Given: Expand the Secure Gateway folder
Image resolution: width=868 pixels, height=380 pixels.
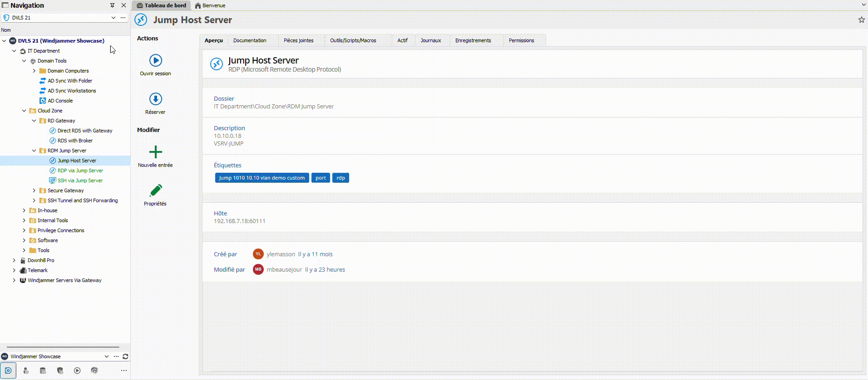Looking at the screenshot, I should click(x=34, y=190).
